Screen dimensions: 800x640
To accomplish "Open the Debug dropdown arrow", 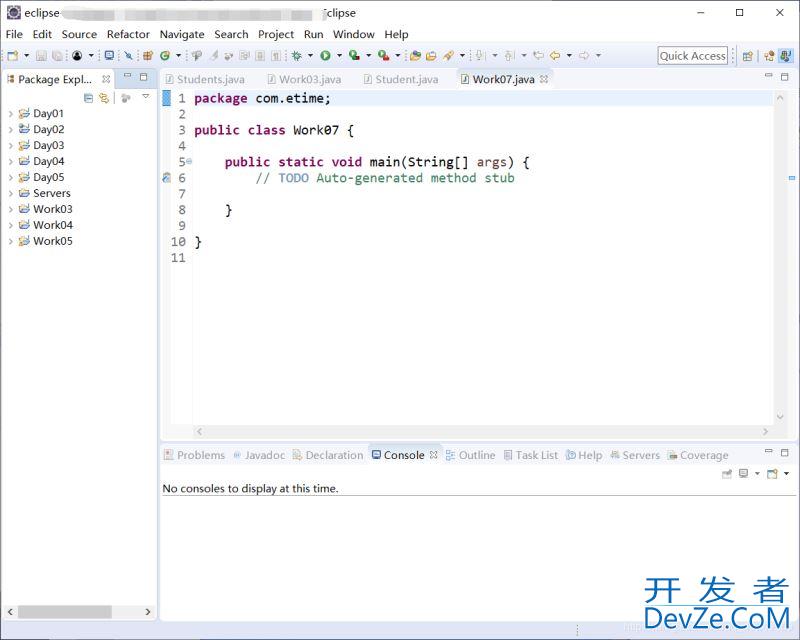I will [310, 56].
